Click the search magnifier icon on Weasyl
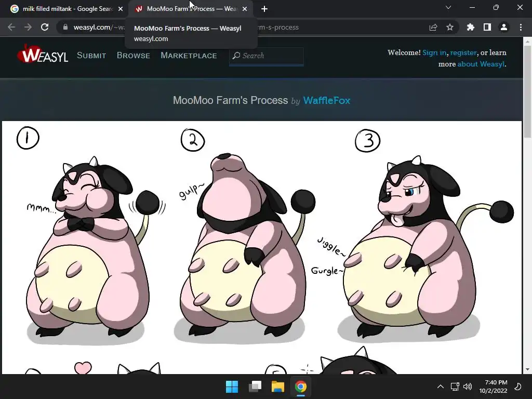The width and height of the screenshot is (532, 399). click(236, 56)
